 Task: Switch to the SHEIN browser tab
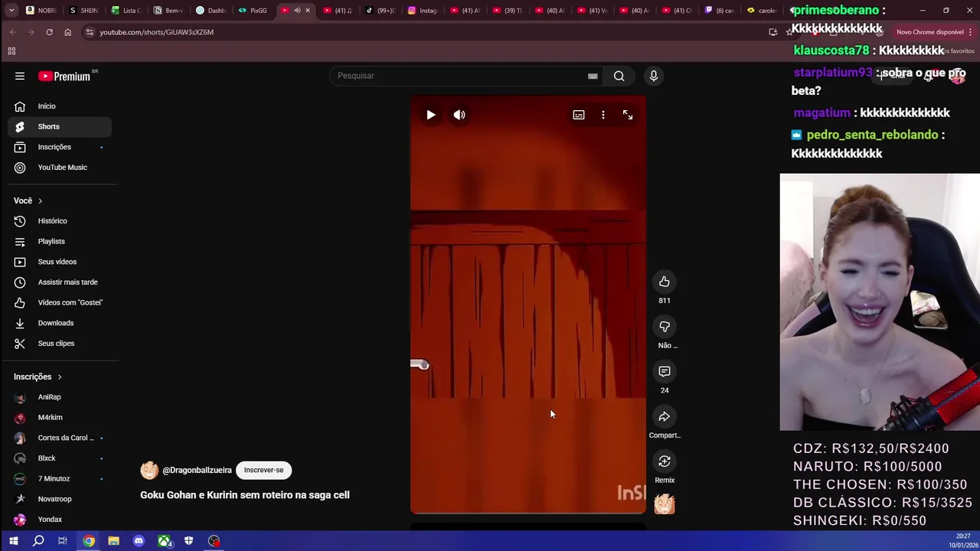click(x=84, y=11)
